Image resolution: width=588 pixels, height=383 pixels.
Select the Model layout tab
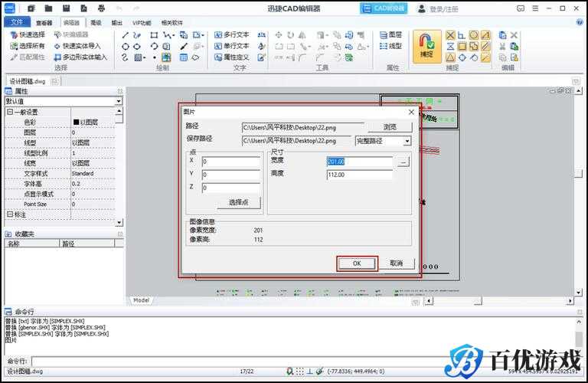141,300
